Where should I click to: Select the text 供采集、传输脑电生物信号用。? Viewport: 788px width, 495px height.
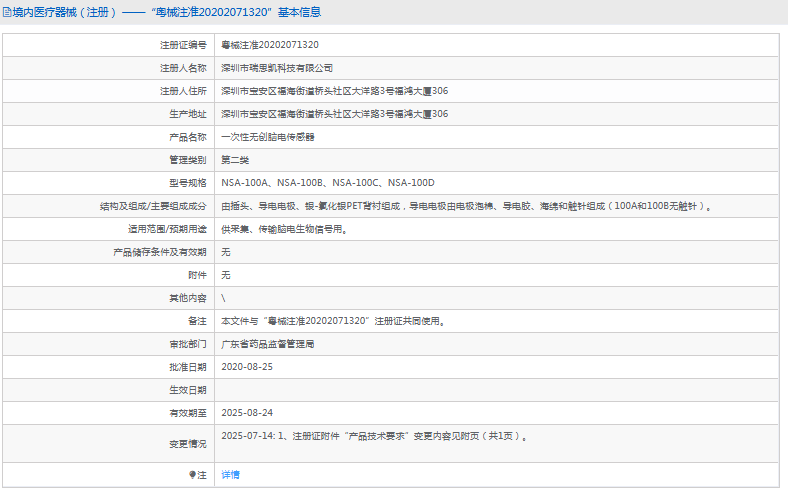[x=284, y=229]
